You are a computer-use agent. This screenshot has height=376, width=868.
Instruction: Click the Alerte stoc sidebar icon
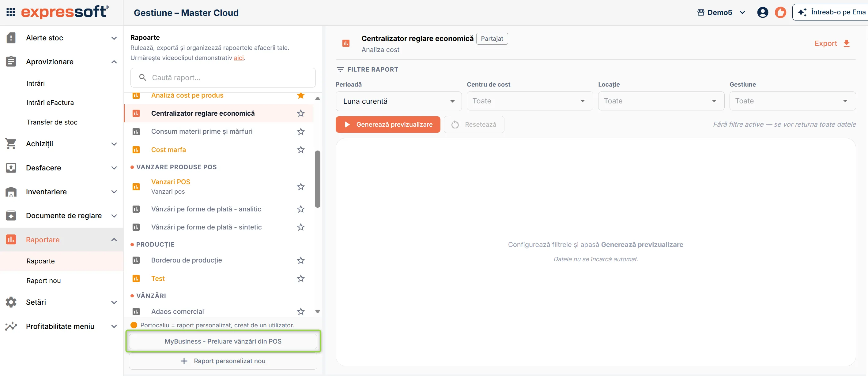point(11,38)
